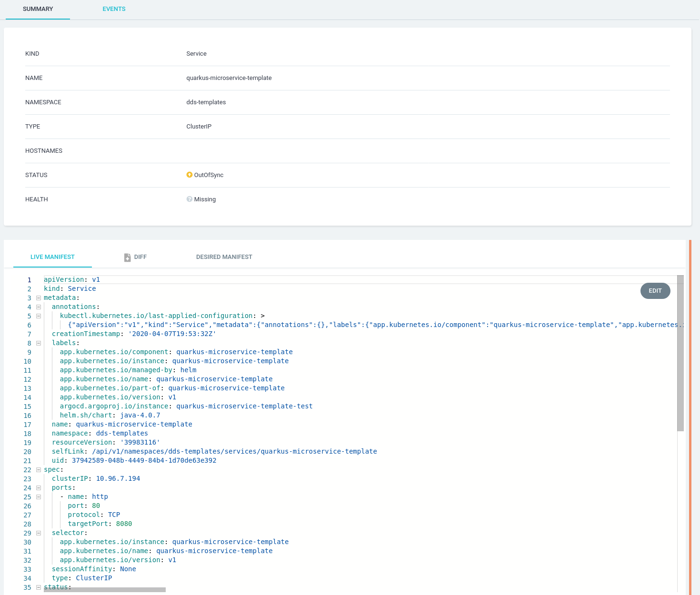Click the 'protocol: TCP' line
This screenshot has height=595, width=700.
(94, 515)
